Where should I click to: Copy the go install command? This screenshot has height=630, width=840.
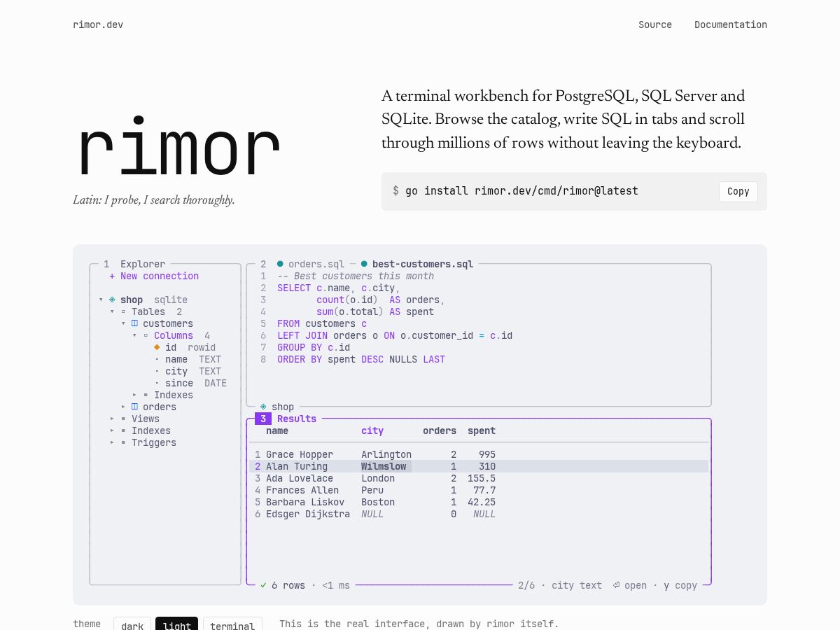tap(738, 191)
